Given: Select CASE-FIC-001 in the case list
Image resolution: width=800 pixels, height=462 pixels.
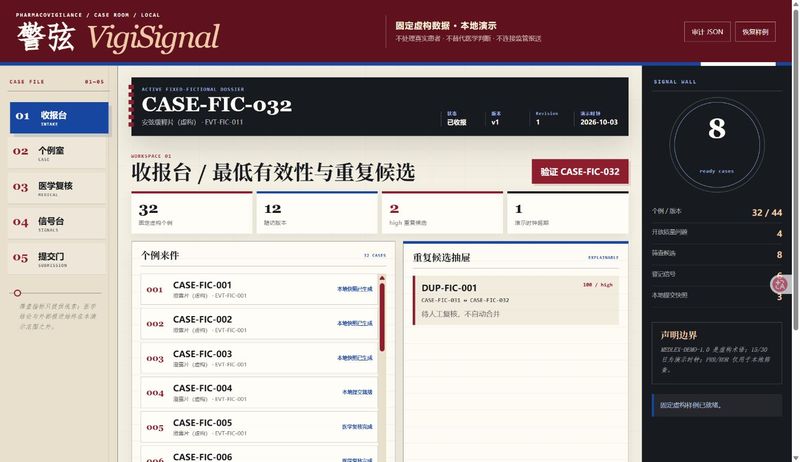Looking at the screenshot, I should click(259, 290).
